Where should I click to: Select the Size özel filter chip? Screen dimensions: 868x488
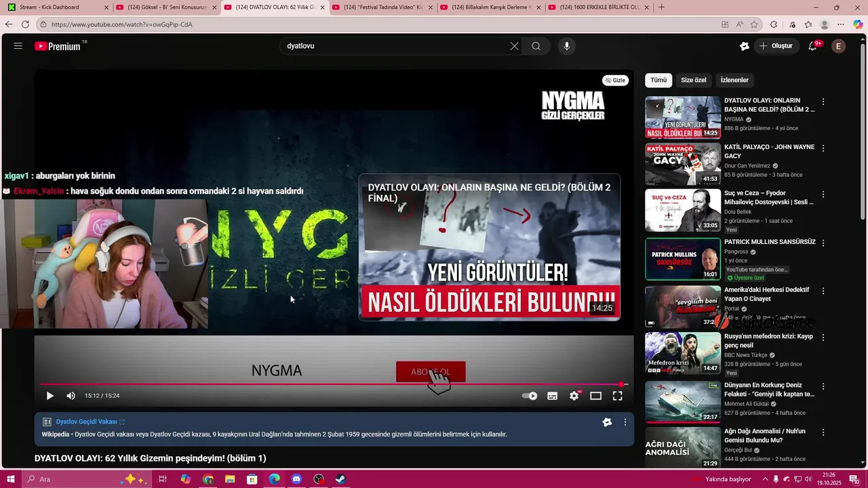(694, 80)
